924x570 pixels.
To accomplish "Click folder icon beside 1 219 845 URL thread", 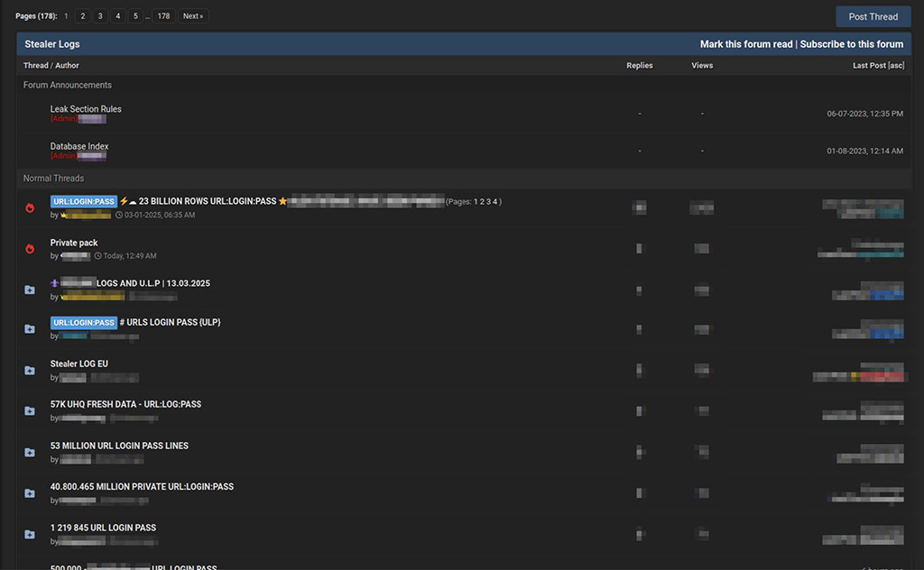I will (30, 534).
